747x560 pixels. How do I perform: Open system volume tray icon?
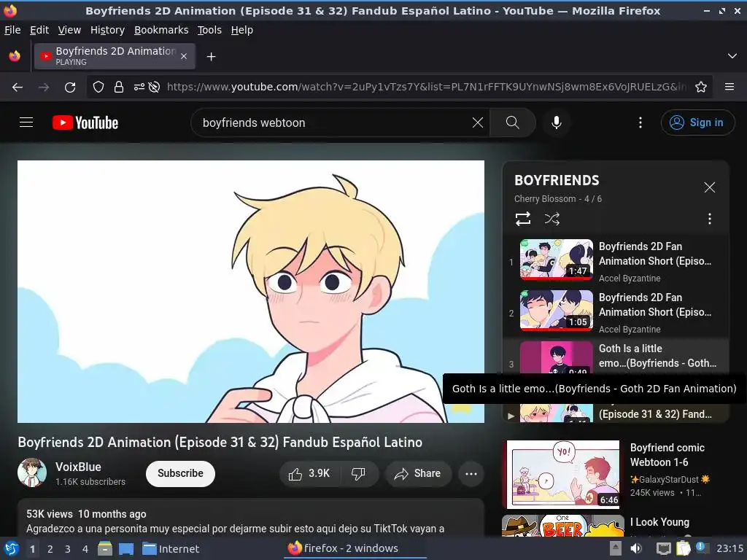point(635,548)
